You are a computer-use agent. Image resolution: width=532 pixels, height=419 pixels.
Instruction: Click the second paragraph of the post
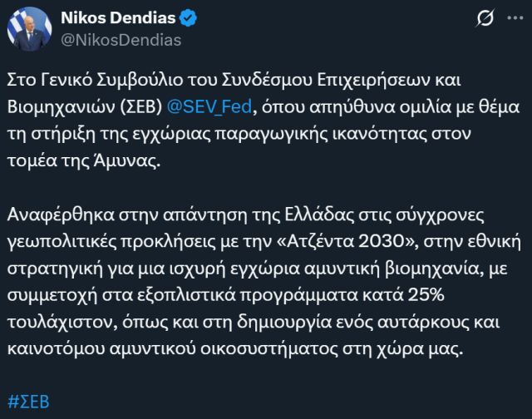[249, 283]
